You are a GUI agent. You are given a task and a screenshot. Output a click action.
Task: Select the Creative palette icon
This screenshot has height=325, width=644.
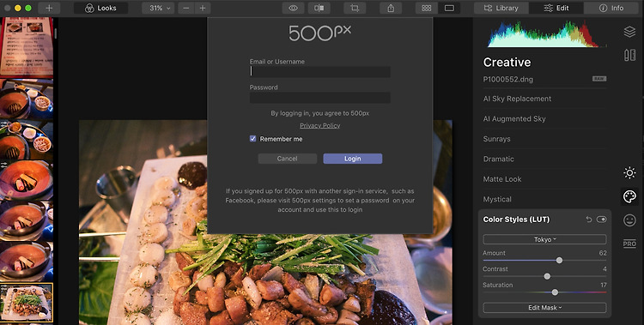[629, 196]
